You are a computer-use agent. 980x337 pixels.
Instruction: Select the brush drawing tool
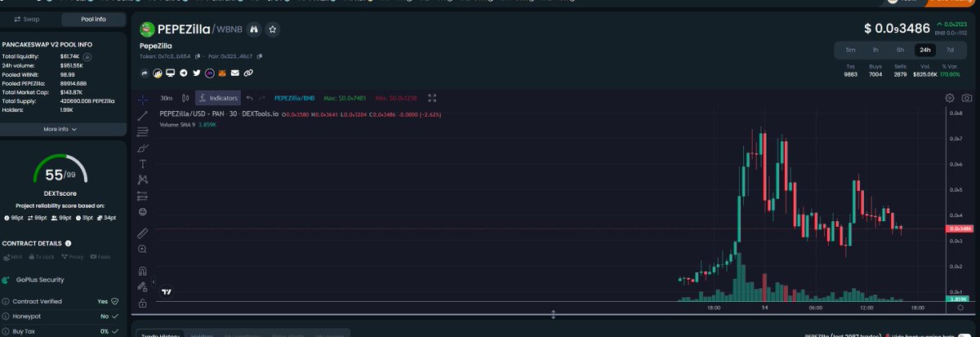143,148
